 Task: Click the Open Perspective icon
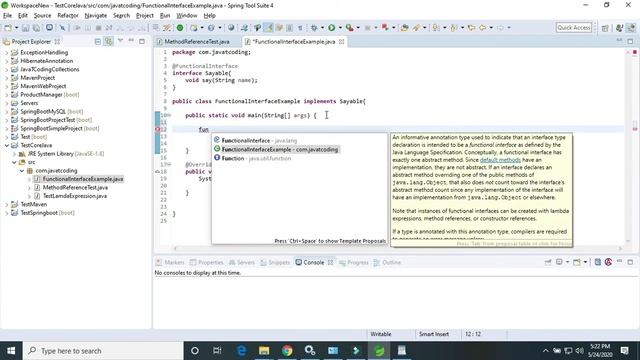coord(605,28)
